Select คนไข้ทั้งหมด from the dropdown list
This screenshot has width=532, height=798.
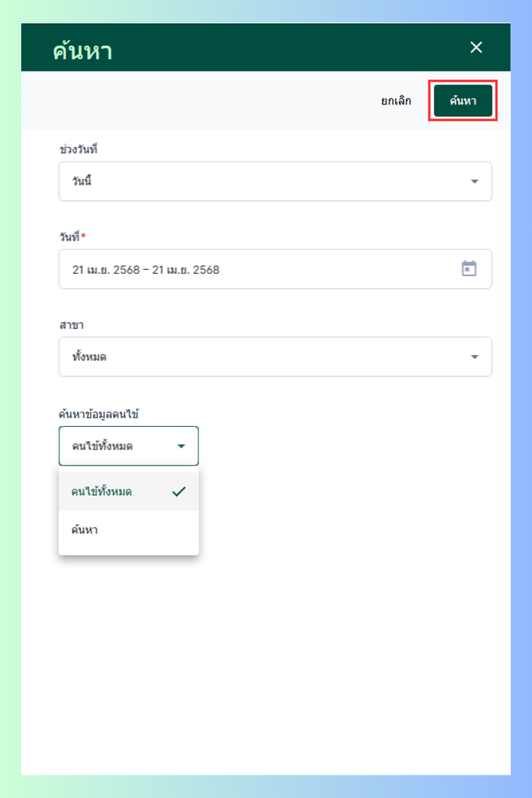coord(102,492)
